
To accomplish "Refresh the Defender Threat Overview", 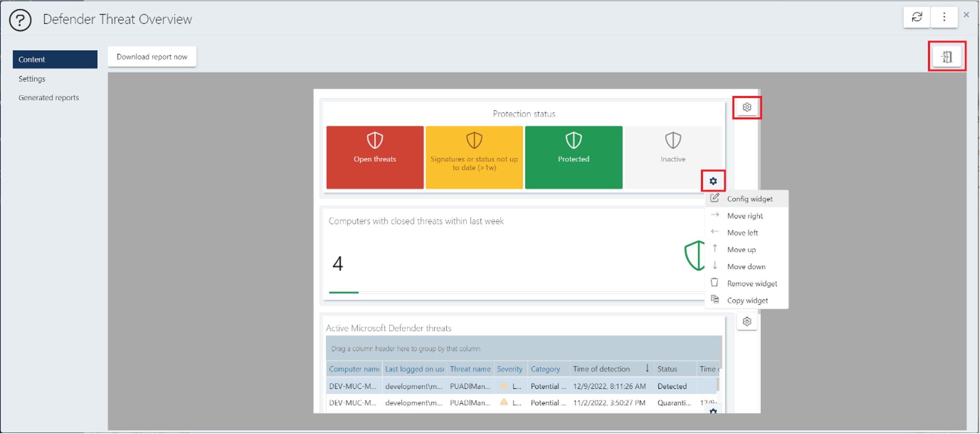I will coord(917,17).
